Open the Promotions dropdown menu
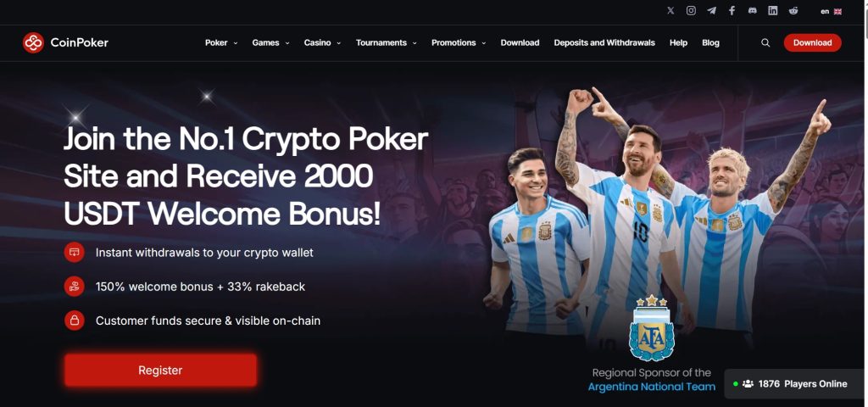 tap(459, 42)
